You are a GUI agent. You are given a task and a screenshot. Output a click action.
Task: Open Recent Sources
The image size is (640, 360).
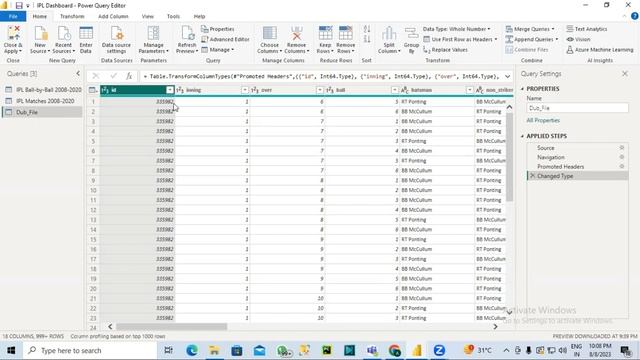(x=63, y=34)
